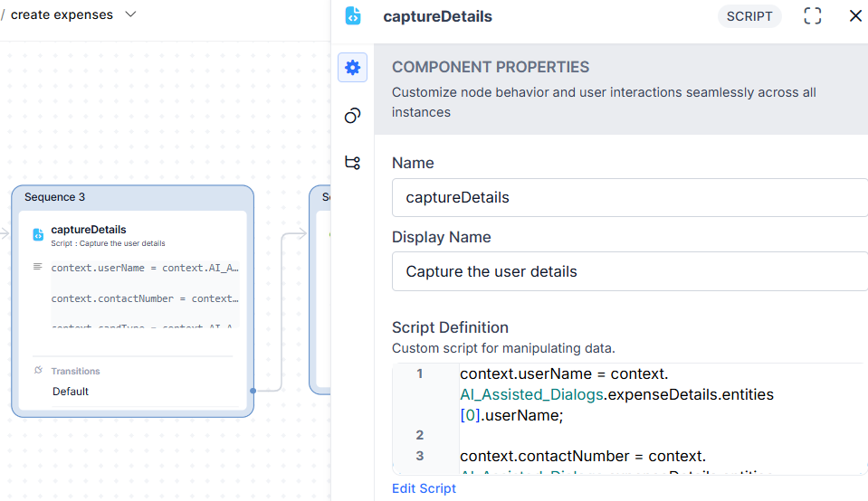Click the Transitions icon in the node
This screenshot has height=501, width=868.
(38, 371)
